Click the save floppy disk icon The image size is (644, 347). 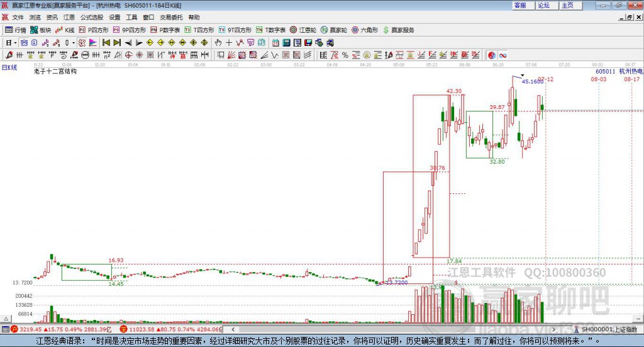(308, 43)
